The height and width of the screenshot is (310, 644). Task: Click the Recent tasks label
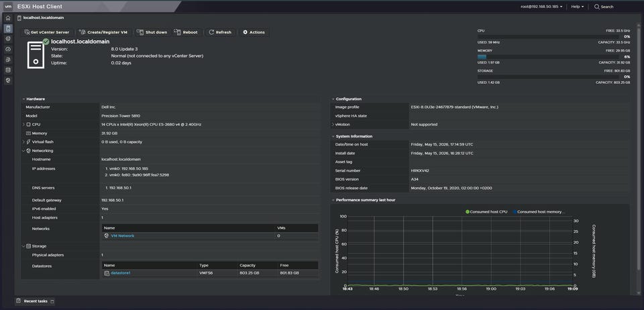click(36, 301)
